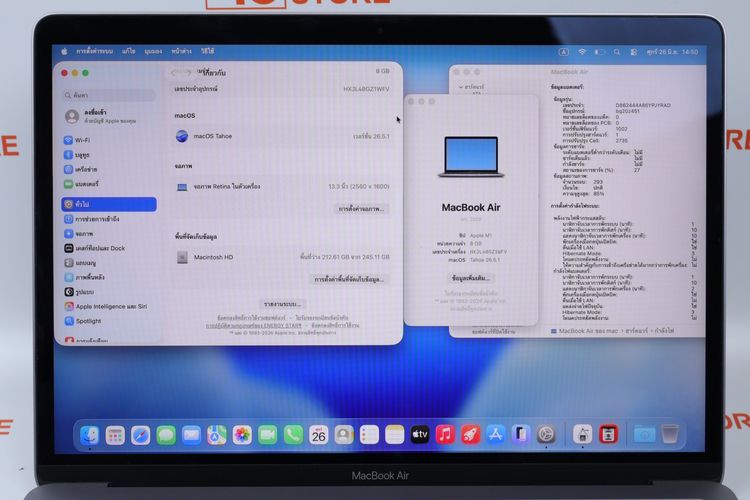Image resolution: width=750 pixels, height=500 pixels.
Task: Open Music app in the Dock
Action: pyautogui.click(x=445, y=435)
